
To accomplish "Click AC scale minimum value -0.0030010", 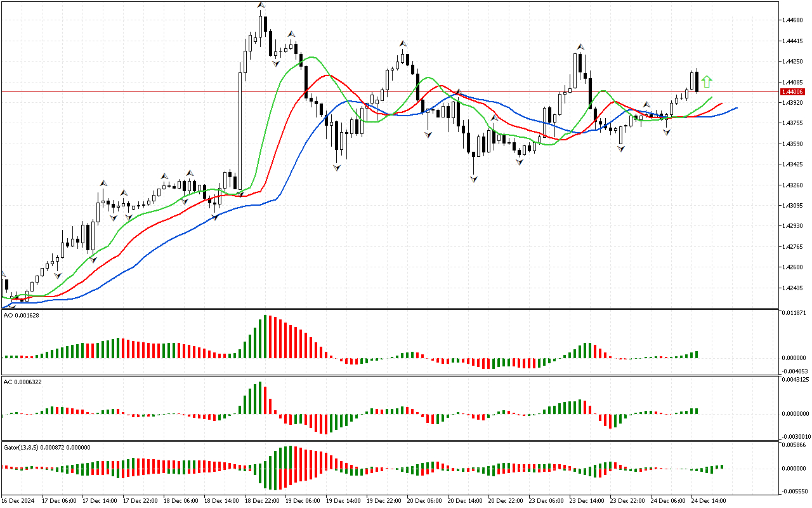I will pyautogui.click(x=796, y=437).
